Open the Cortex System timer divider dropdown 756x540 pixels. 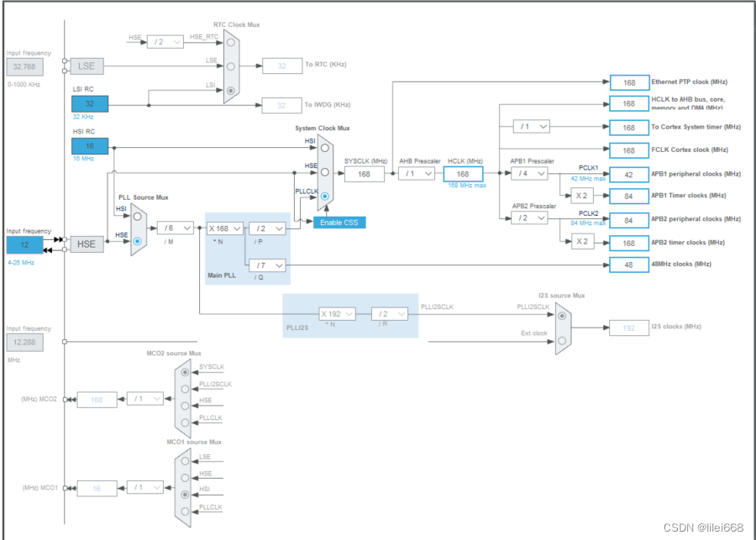pyautogui.click(x=532, y=127)
